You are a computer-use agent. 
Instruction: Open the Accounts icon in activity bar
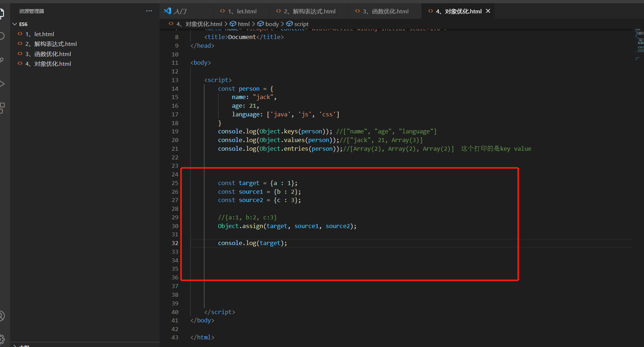[1, 316]
